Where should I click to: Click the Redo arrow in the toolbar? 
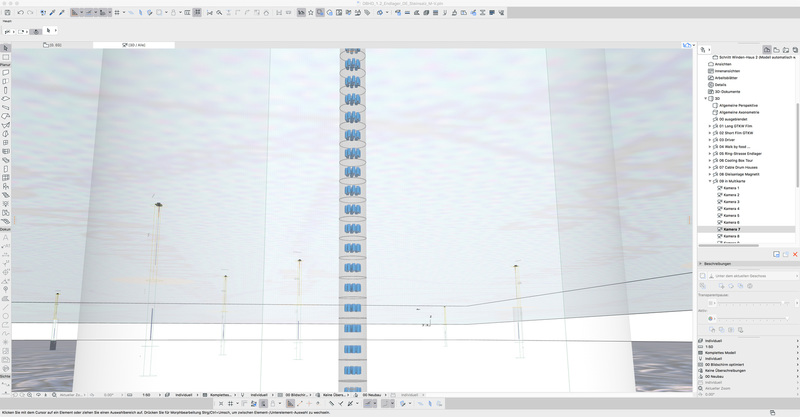pyautogui.click(x=30, y=13)
